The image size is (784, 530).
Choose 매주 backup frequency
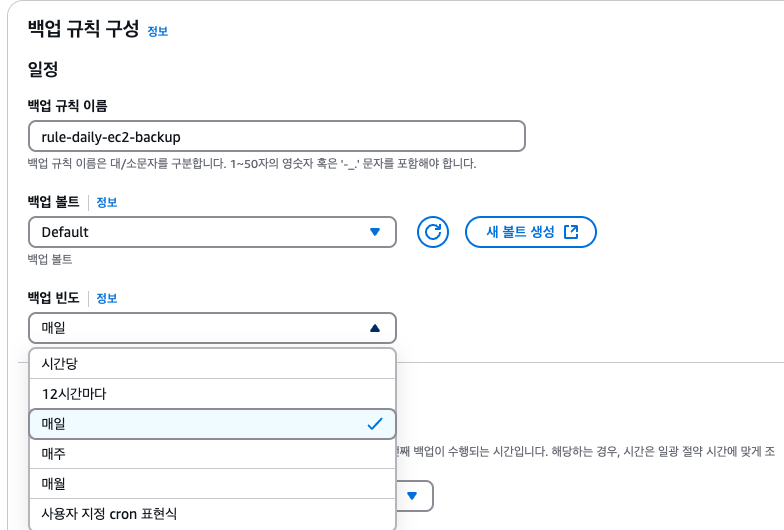[x=212, y=454]
